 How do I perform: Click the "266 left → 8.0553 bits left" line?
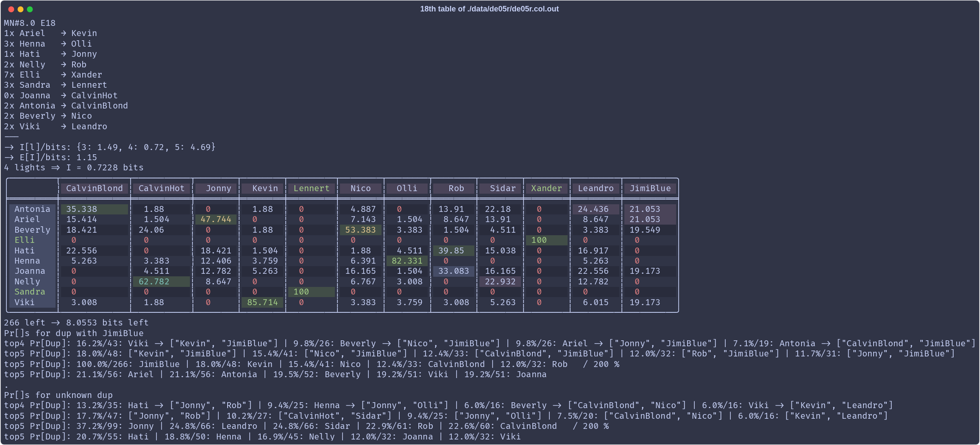tap(76, 323)
